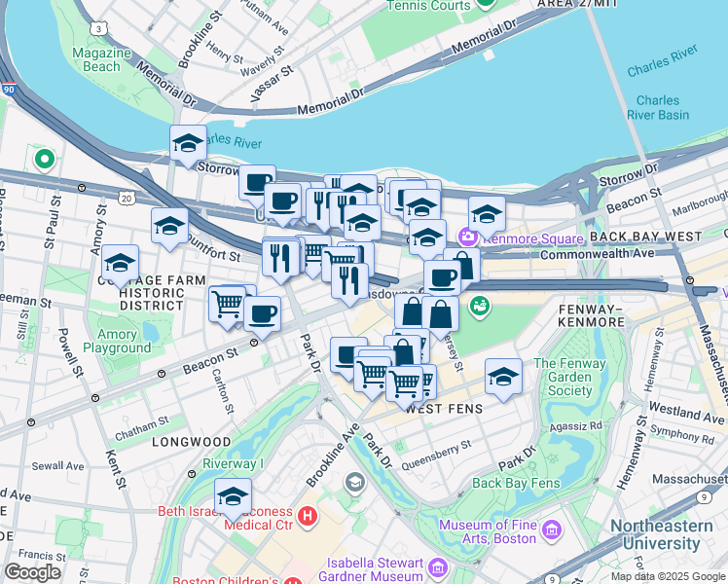The height and width of the screenshot is (584, 728).
Task: Click Beth Israel Deaconess hospital H icon
Action: pos(307,516)
